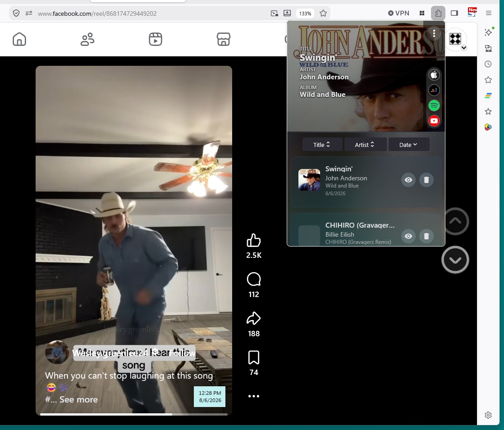Toggle browser sidebar panel icon
Viewport: 504px width, 430px height.
coord(454,13)
